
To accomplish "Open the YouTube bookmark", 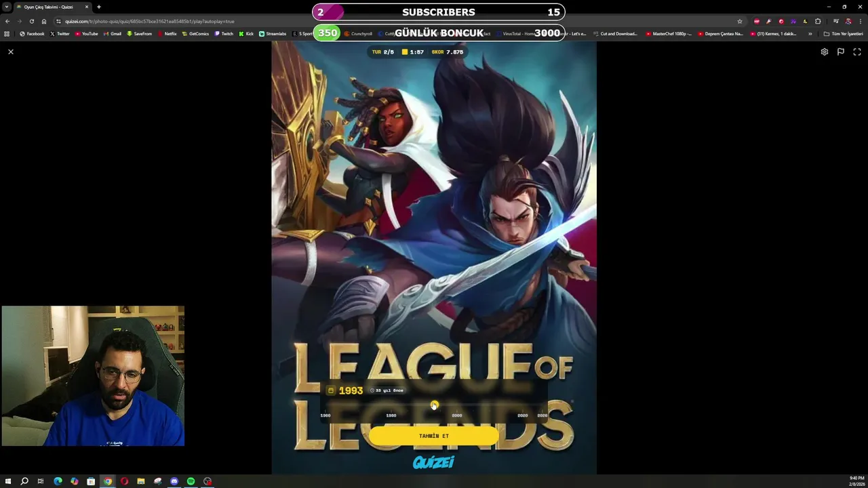I will 86,34.
